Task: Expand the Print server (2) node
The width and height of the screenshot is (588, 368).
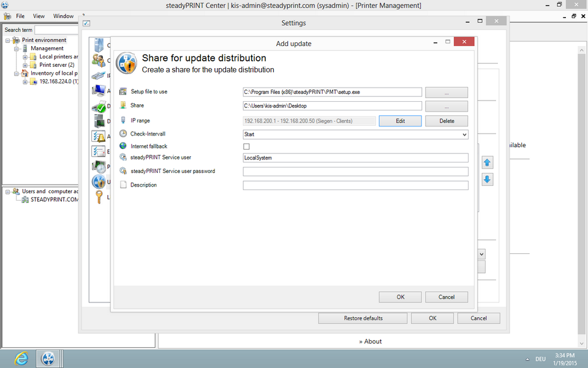Action: tap(25, 65)
